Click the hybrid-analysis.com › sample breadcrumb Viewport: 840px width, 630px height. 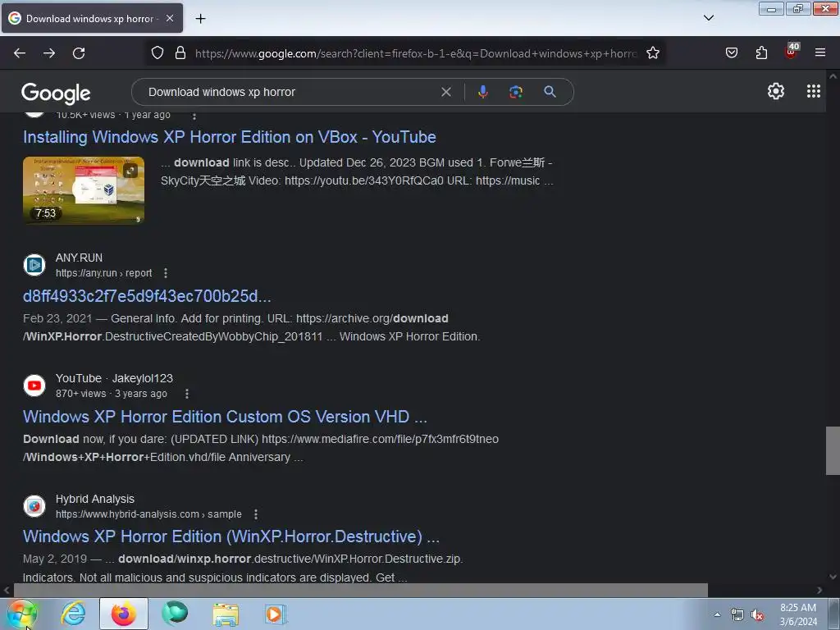click(148, 514)
